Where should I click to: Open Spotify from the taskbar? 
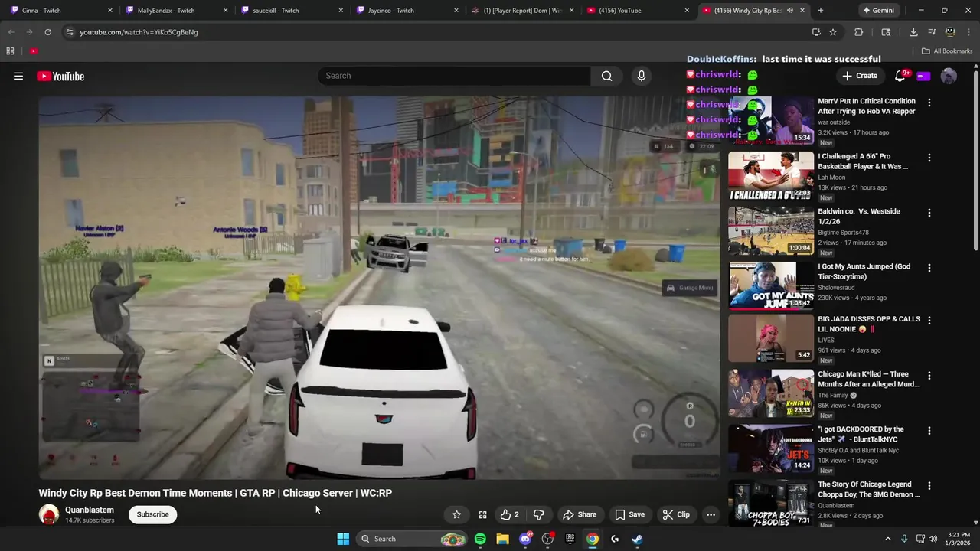pos(480,539)
